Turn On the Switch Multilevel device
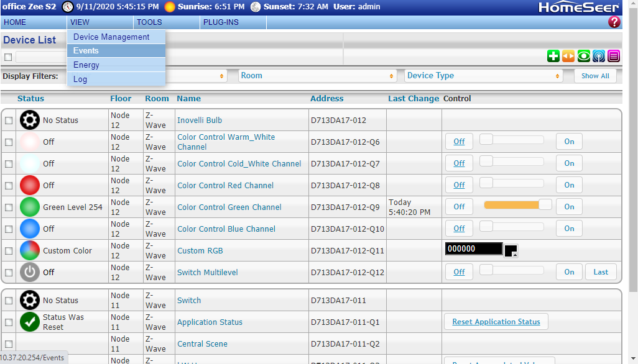 point(569,272)
